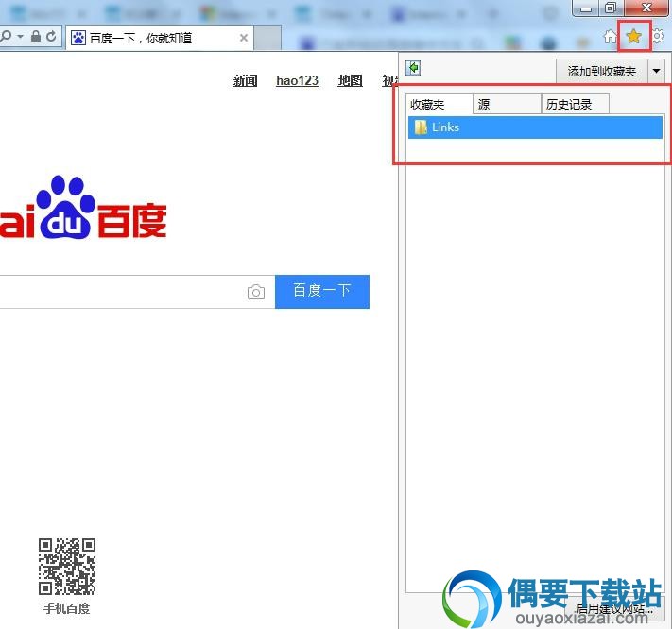Click the Baidu camera image search icon
The height and width of the screenshot is (629, 672).
256,292
